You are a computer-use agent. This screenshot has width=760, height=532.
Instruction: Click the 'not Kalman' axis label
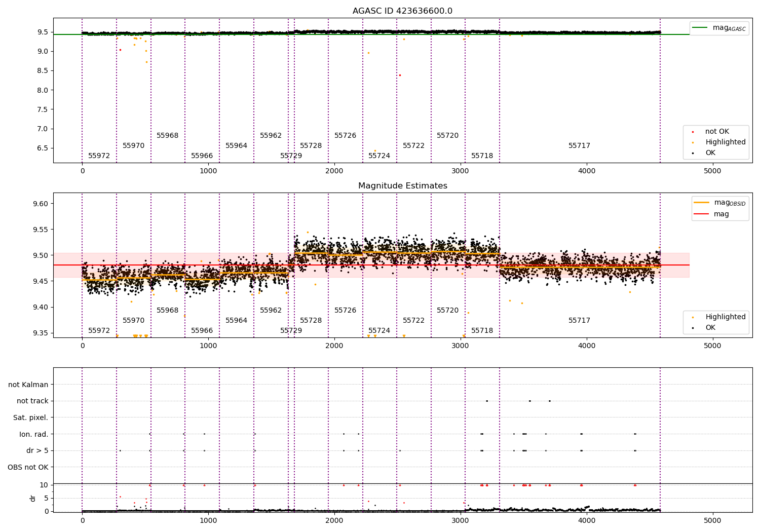pyautogui.click(x=28, y=385)
